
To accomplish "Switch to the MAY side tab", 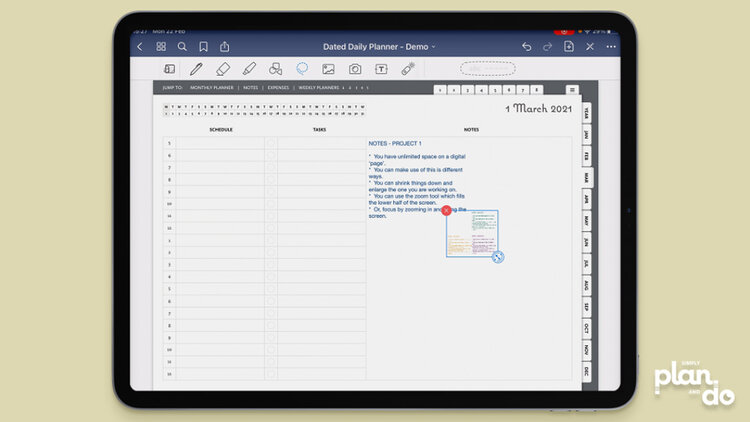I will pos(586,221).
